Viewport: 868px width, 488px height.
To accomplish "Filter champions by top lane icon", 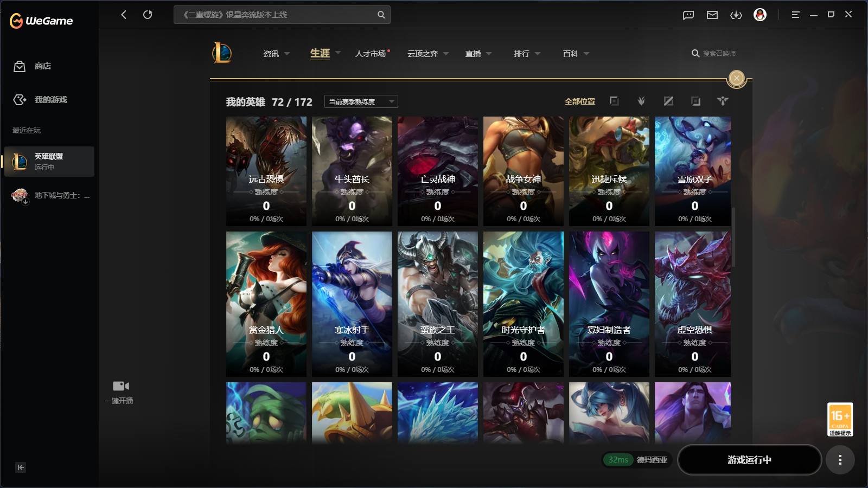I will [614, 101].
